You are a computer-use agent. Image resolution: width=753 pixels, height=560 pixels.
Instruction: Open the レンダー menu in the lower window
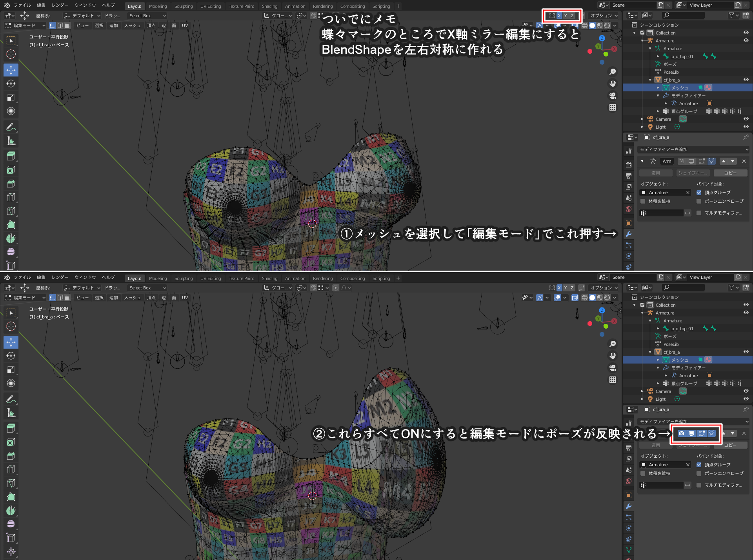point(60,278)
